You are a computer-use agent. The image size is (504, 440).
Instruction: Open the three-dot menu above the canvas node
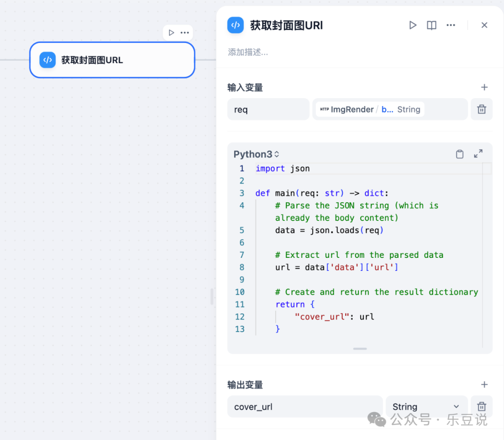185,33
